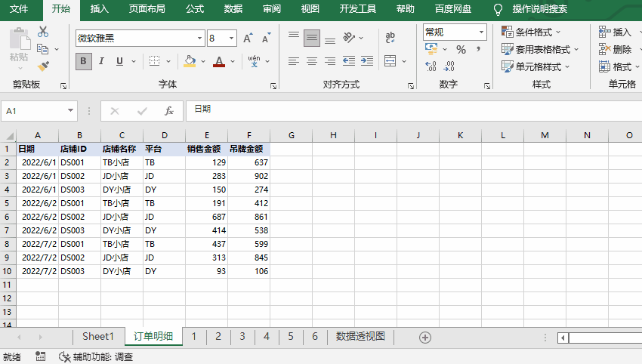Toggle Bold formatting

(84, 61)
